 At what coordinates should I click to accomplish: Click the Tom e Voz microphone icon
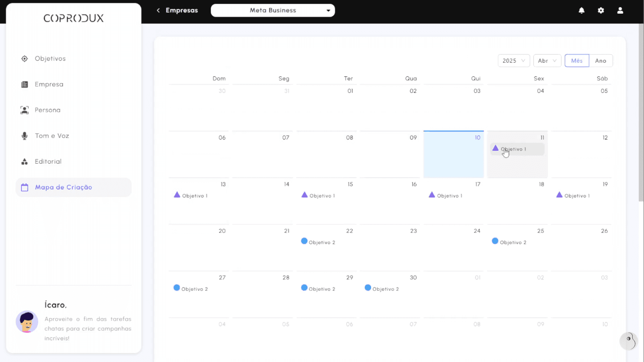tap(25, 136)
